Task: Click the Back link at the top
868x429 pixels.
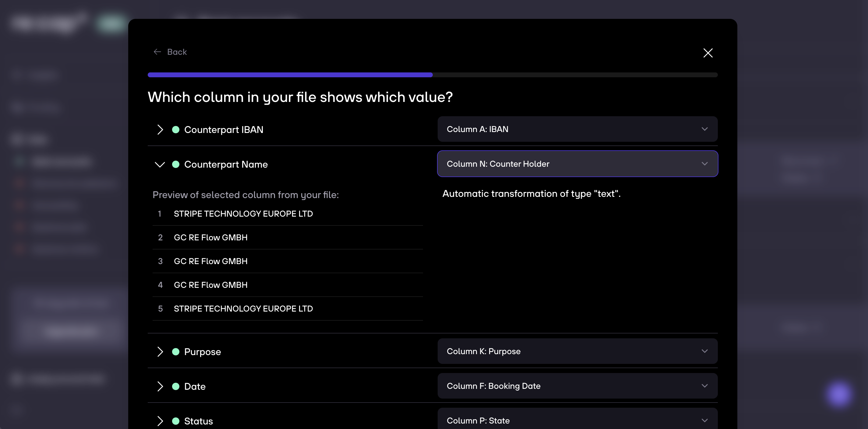Action: tap(170, 52)
